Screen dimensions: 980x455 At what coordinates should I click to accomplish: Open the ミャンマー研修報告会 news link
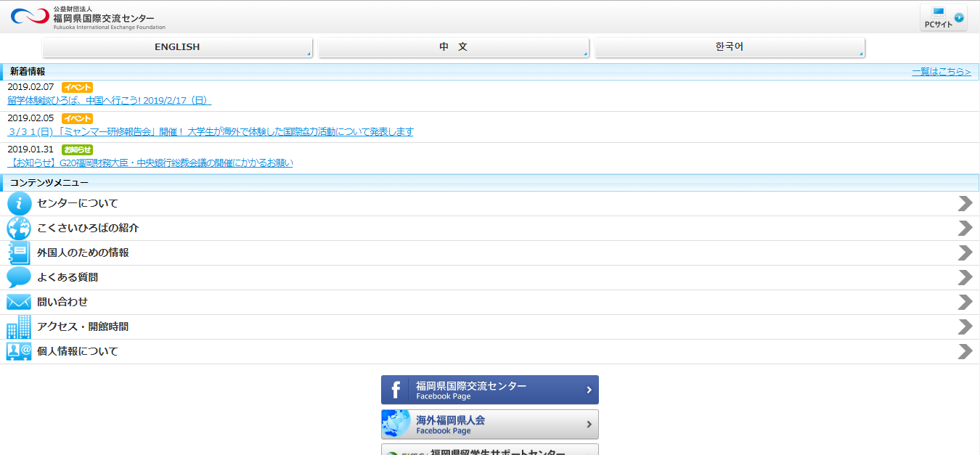click(211, 131)
